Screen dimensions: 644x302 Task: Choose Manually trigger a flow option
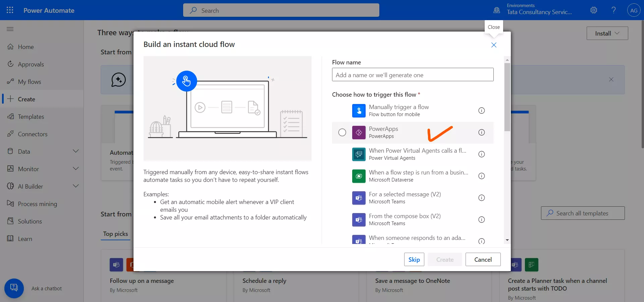point(413,111)
